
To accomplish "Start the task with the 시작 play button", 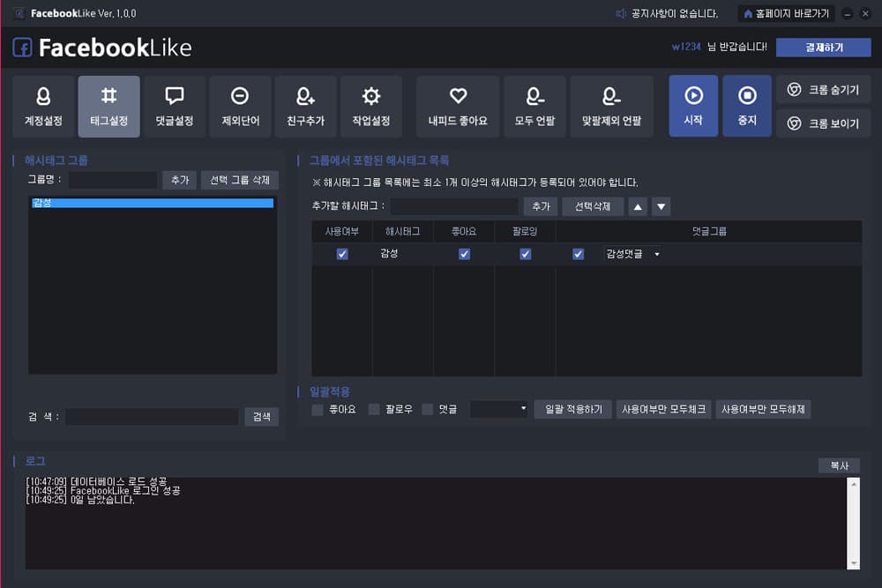I will click(x=693, y=107).
